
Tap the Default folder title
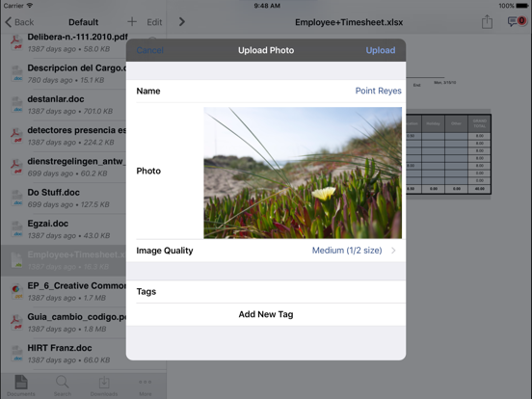pyautogui.click(x=84, y=22)
